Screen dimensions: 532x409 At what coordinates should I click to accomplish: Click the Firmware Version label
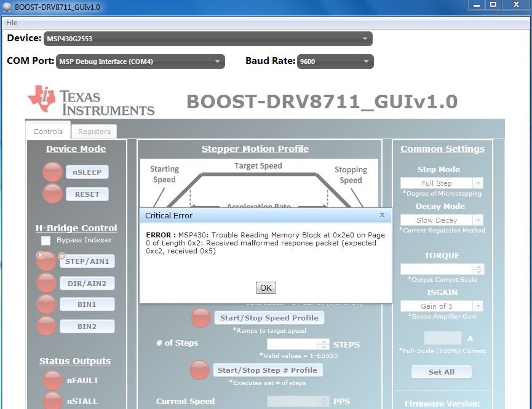pyautogui.click(x=442, y=403)
